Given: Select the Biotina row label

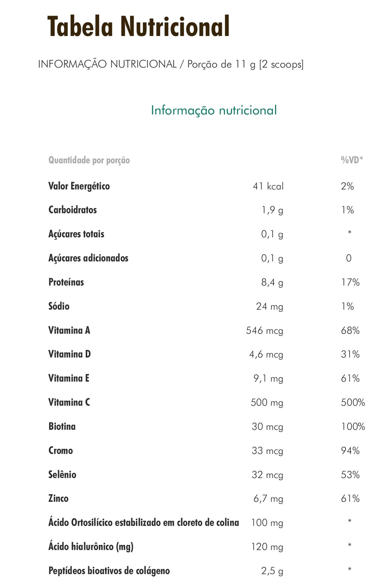Looking at the screenshot, I should 62,426.
